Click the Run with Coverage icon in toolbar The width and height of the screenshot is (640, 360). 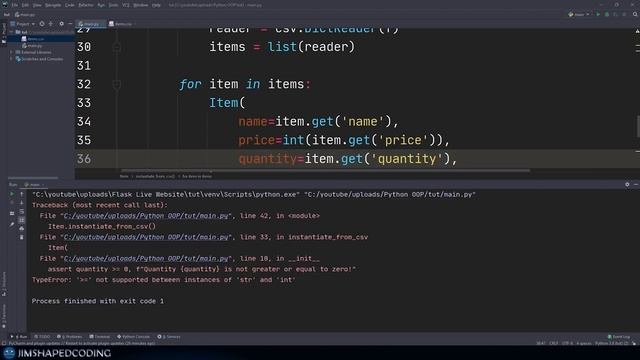pyautogui.click(x=616, y=14)
